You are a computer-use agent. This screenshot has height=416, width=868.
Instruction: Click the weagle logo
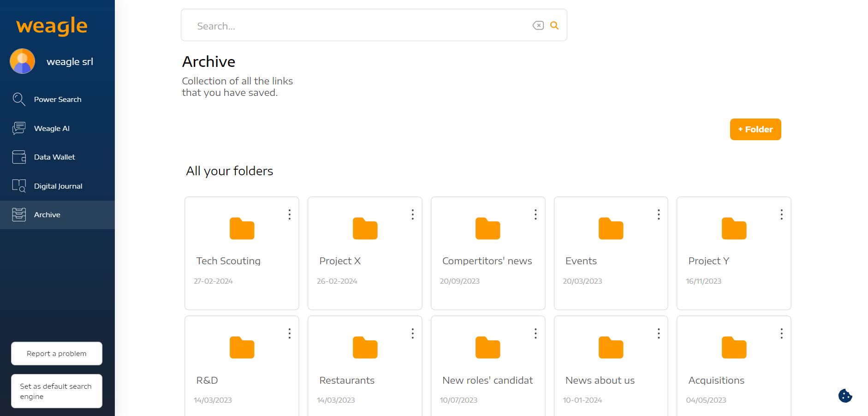click(x=52, y=26)
